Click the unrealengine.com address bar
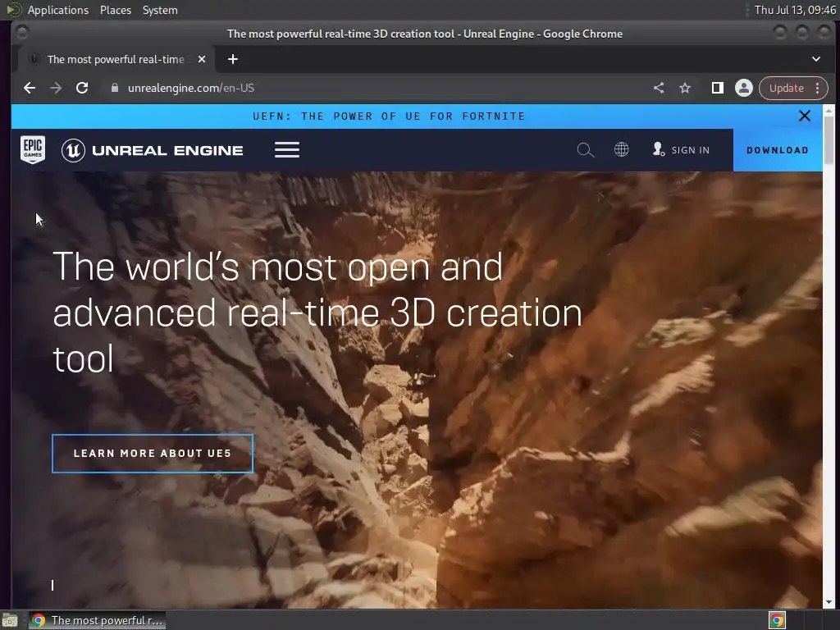This screenshot has width=840, height=630. [375, 88]
